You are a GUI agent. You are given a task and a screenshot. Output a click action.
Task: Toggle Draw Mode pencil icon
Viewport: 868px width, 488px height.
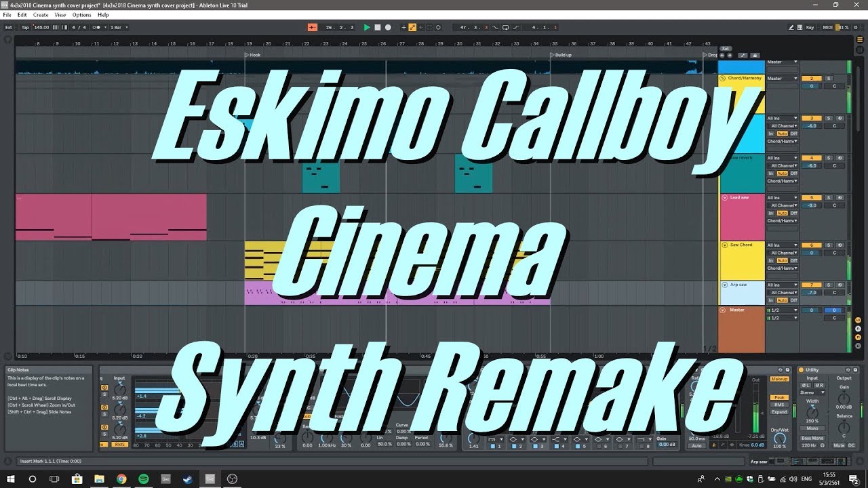pyautogui.click(x=791, y=27)
